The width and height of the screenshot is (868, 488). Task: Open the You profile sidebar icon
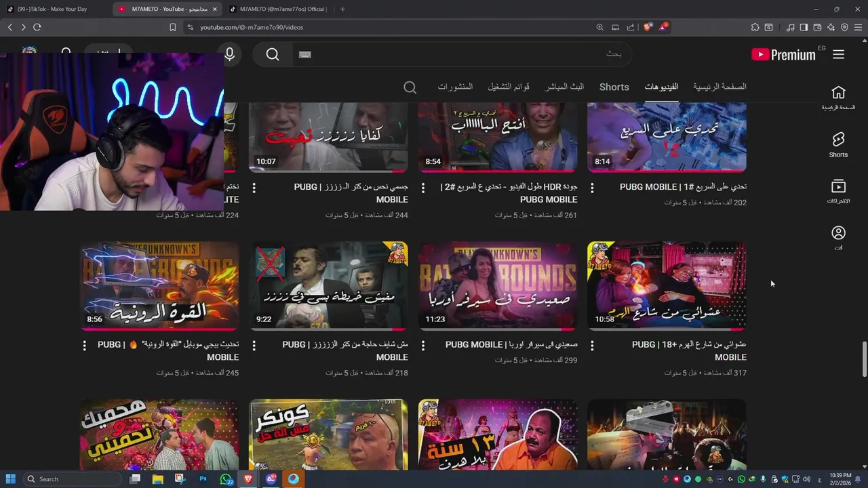tap(839, 238)
